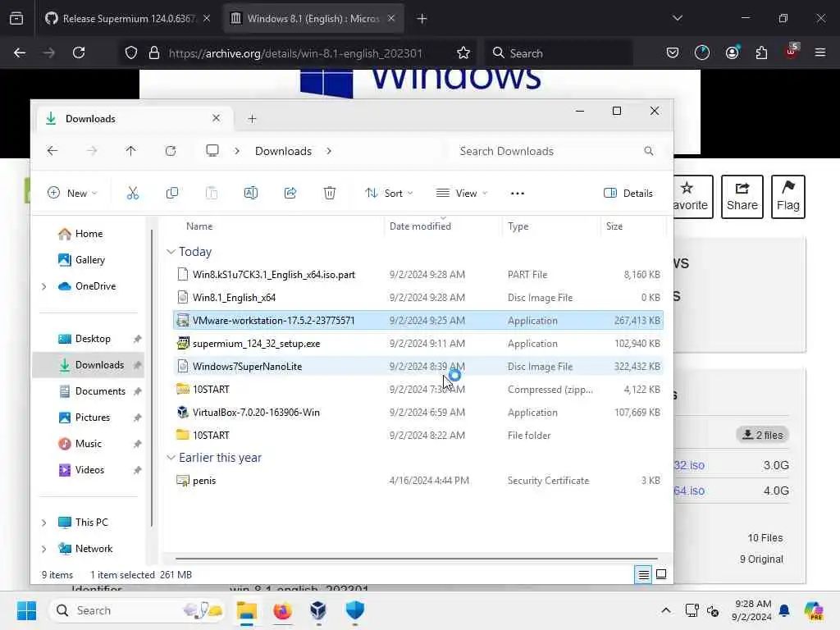Open the Sort dropdown menu
Screen dimensions: 840x630
click(389, 194)
